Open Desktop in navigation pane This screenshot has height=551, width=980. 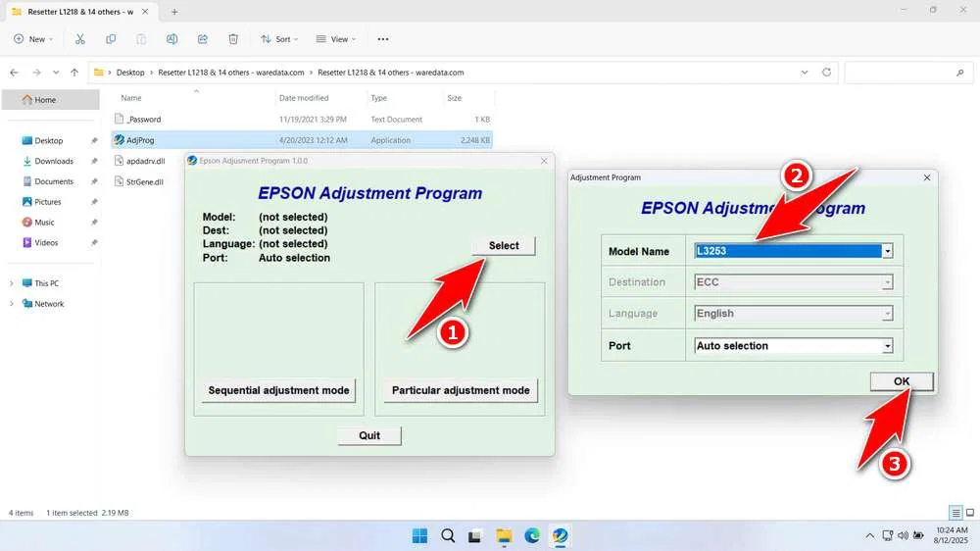(51, 141)
